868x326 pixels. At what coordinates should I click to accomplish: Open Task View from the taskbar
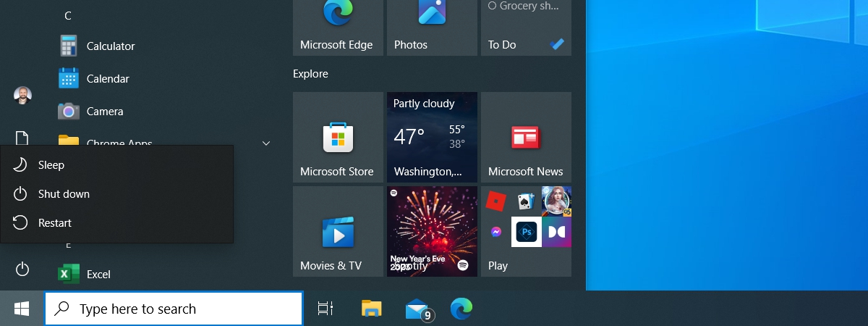click(325, 309)
